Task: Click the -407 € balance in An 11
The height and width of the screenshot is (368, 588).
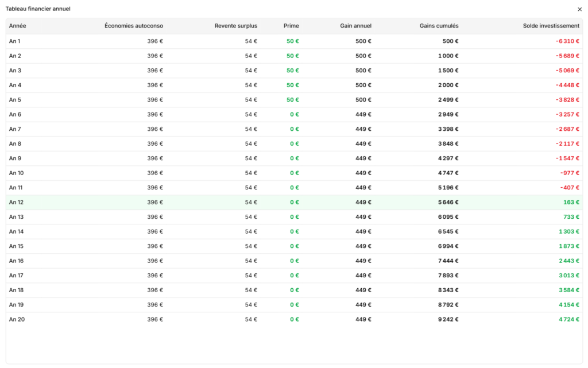Action: 570,188
